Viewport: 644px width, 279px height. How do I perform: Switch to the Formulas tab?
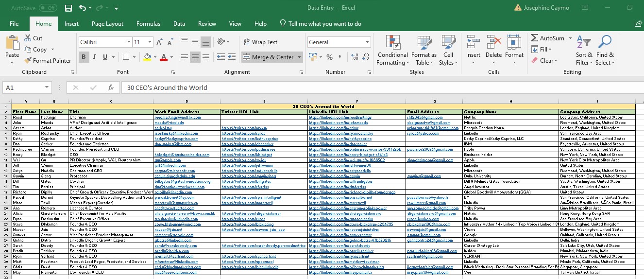[148, 23]
